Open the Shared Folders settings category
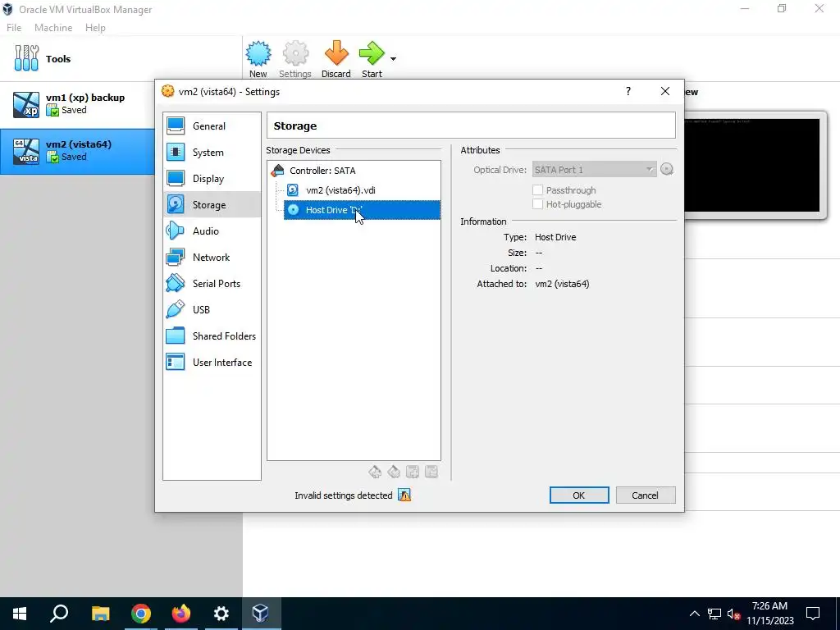The image size is (840, 630). (212, 336)
